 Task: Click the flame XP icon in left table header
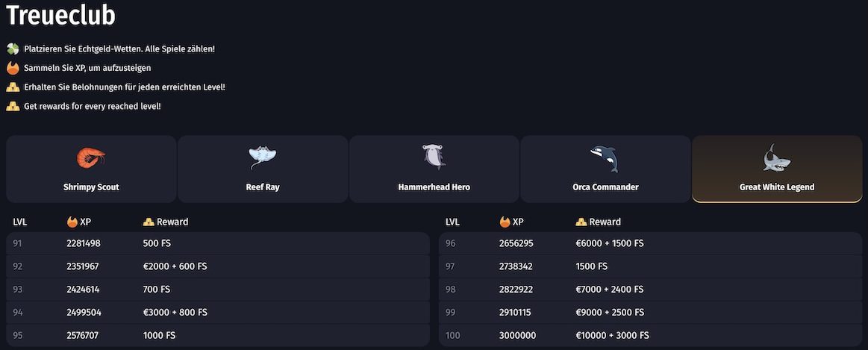tap(72, 222)
